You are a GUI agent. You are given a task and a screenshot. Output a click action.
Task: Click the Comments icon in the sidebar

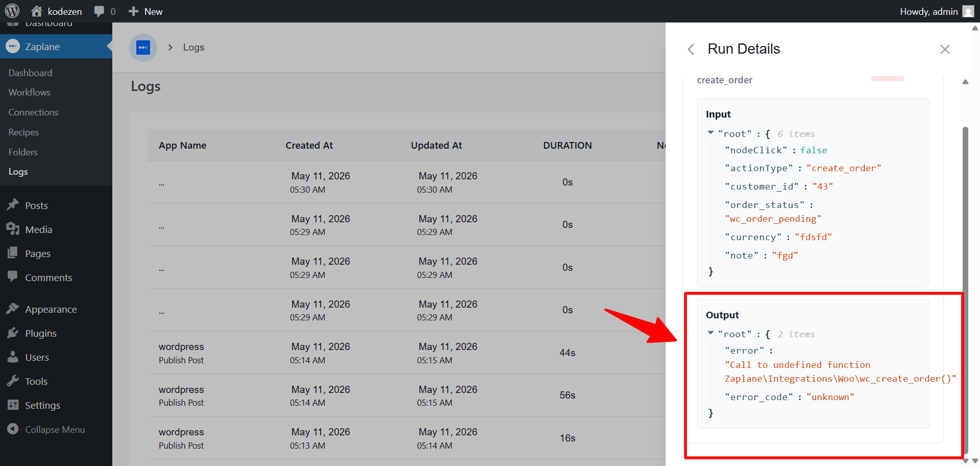pos(13,277)
